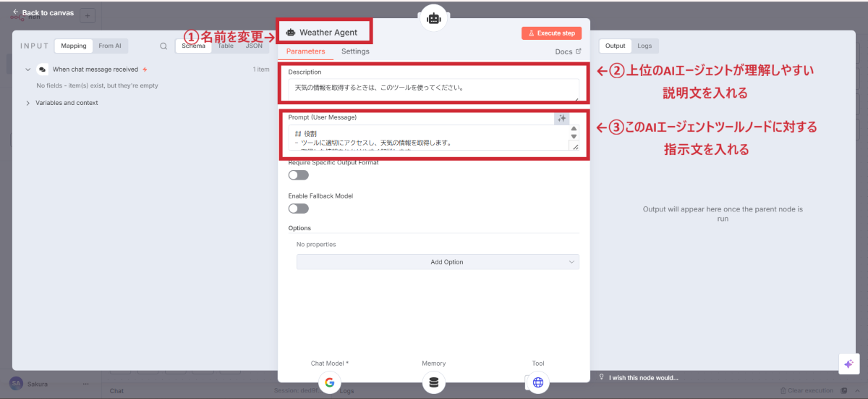Enable the Fallback Model toggle
The height and width of the screenshot is (399, 868).
pos(298,209)
